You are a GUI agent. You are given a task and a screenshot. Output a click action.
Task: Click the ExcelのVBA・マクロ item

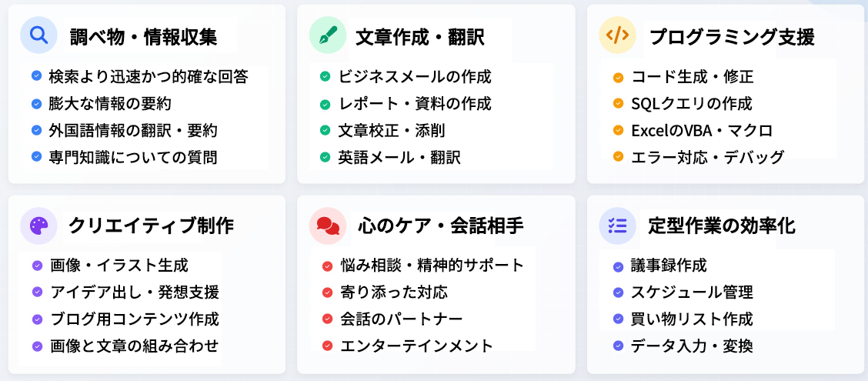(x=701, y=131)
